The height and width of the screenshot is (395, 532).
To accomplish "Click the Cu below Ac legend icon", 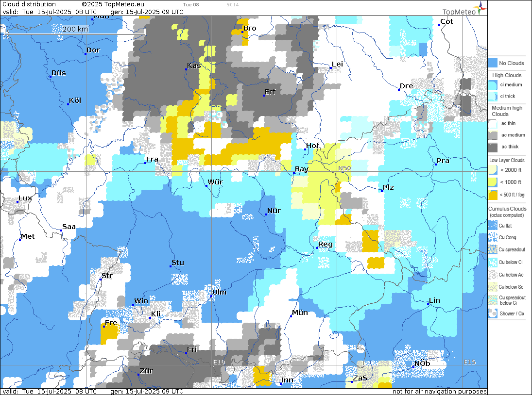I will [x=493, y=275].
